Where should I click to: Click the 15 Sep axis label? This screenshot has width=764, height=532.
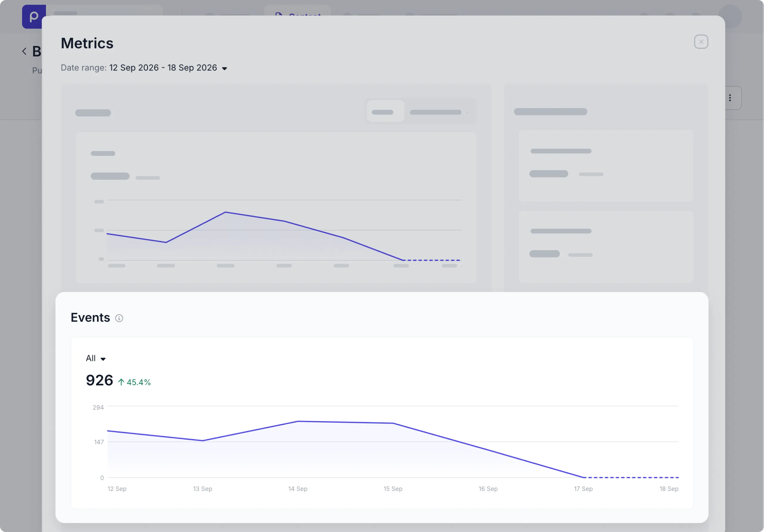point(393,489)
